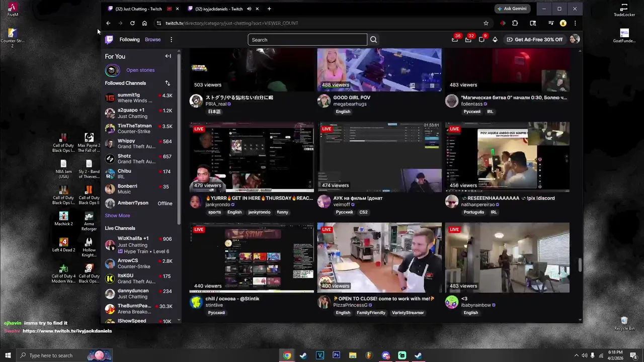Screen dimensions: 644x362
Task: Open whispers icon with 9 badge
Action: click(x=482, y=39)
